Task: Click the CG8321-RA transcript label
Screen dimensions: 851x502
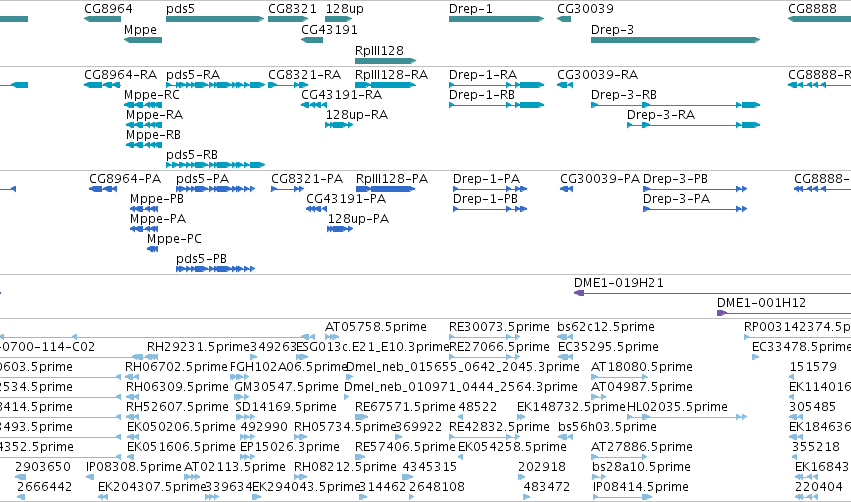Action: [304, 75]
